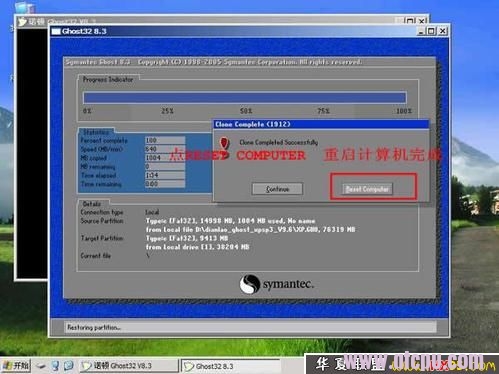Click the show desktop quick launch icon

(x=41, y=366)
